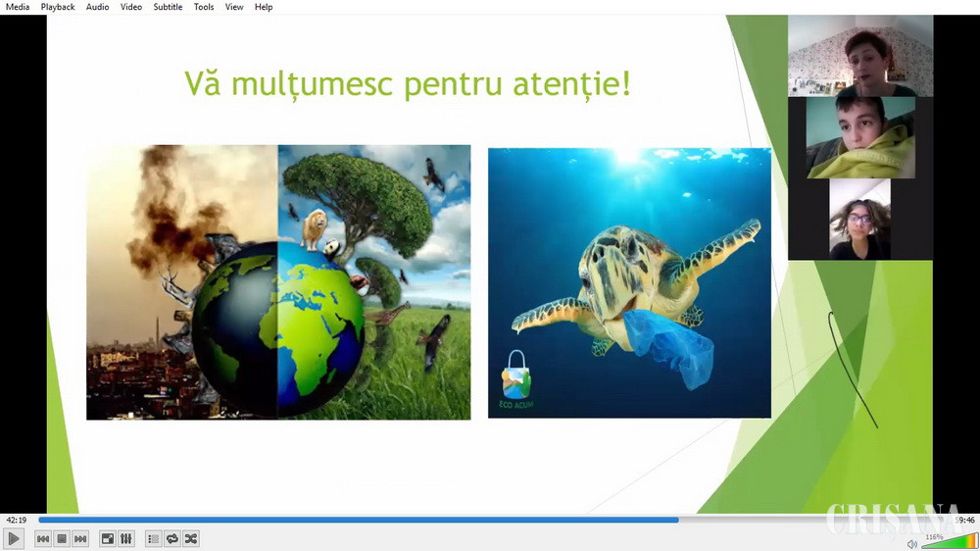Open extended settings equalizer panel

126,538
